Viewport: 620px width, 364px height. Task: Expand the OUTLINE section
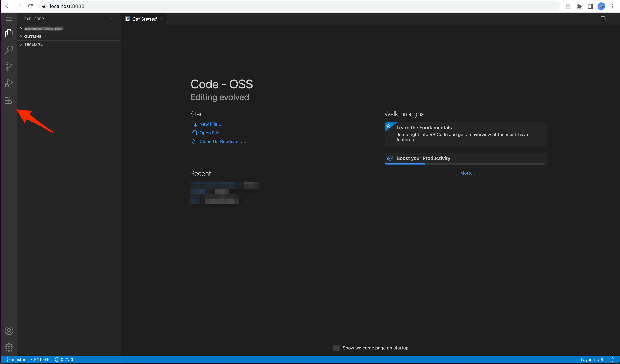pyautogui.click(x=33, y=36)
